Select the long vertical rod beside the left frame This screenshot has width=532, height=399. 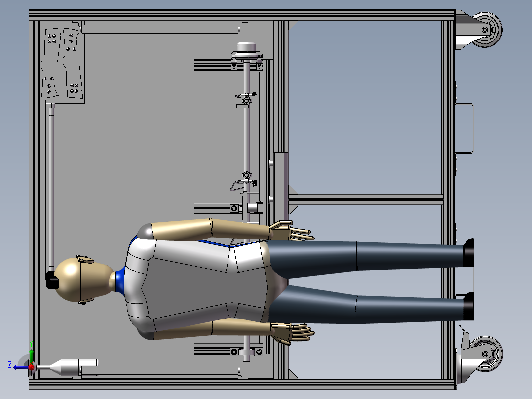tap(51, 187)
